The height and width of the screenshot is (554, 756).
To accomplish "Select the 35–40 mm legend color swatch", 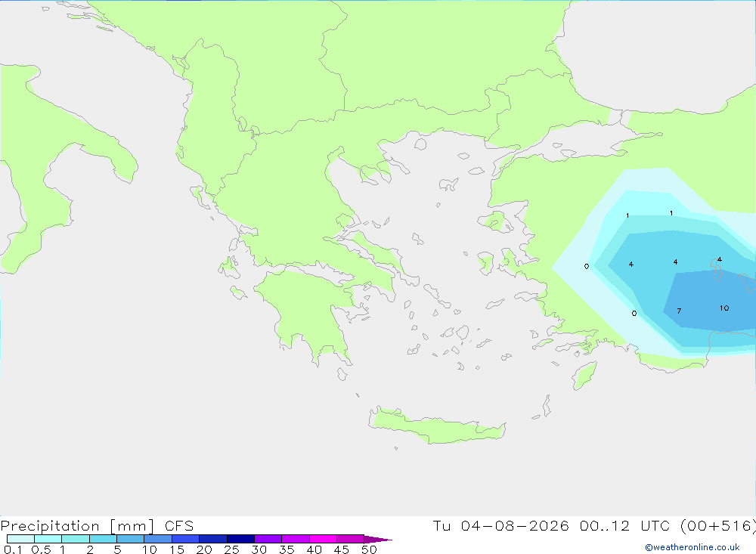I will click(x=296, y=539).
